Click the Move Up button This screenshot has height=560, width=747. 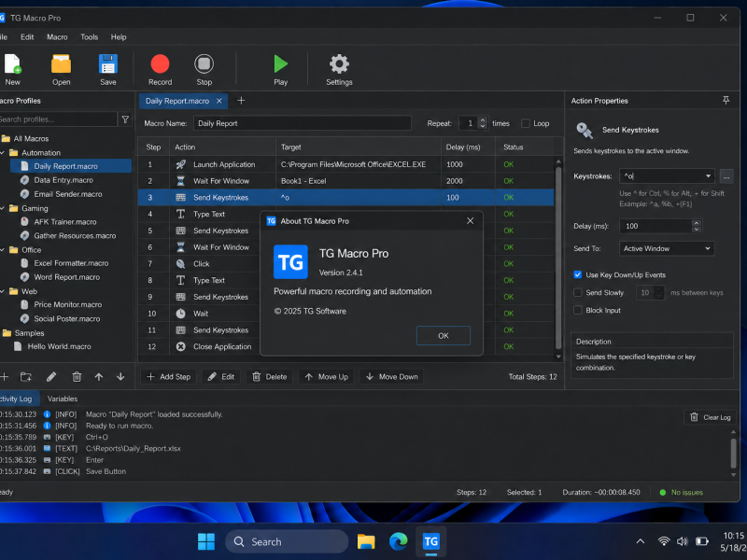[326, 377]
